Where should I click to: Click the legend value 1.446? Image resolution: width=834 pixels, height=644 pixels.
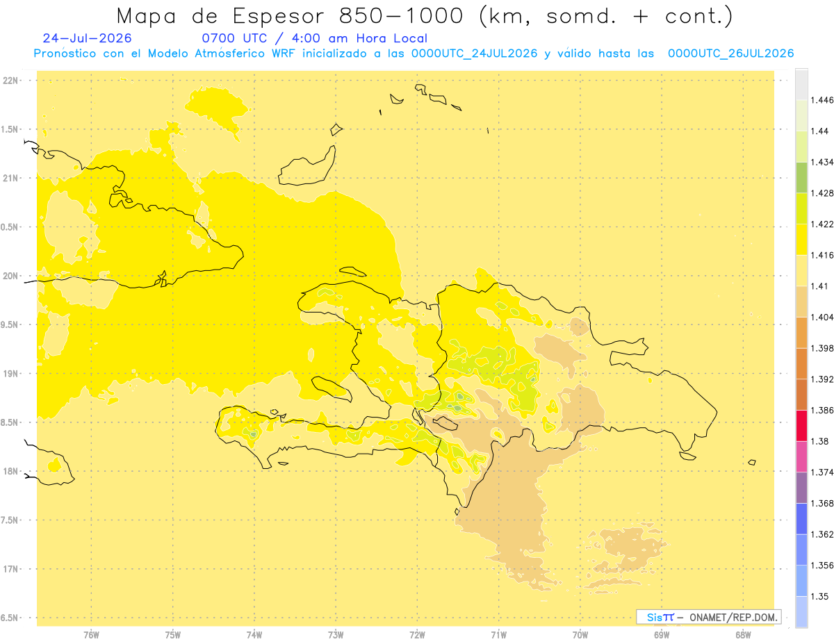click(822, 100)
